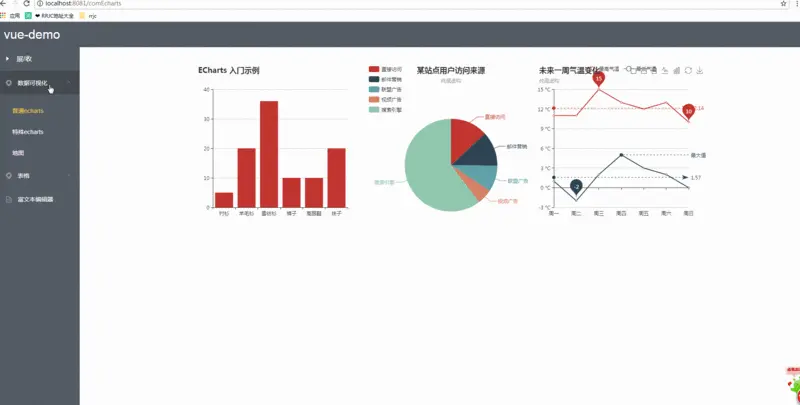Open the apps grid bookmark icon

[x=3, y=16]
